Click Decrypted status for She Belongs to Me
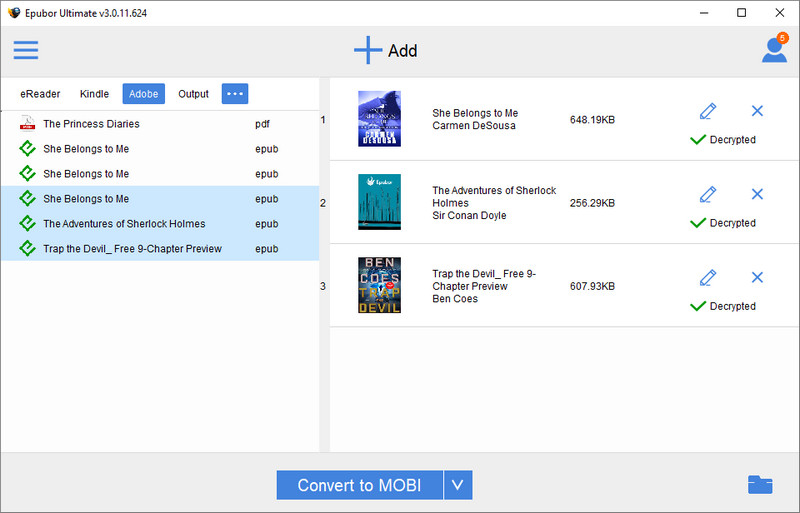The width and height of the screenshot is (800, 513). pos(722,139)
